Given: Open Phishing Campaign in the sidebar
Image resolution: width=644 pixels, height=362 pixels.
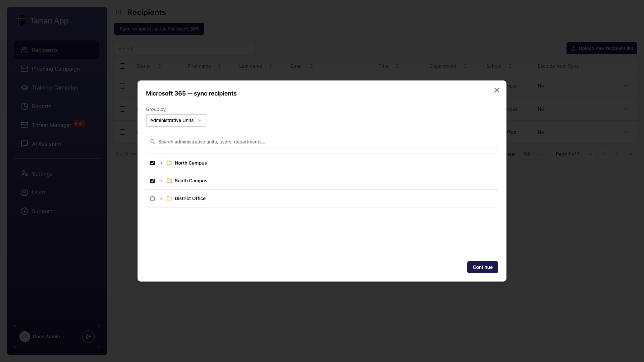Looking at the screenshot, I should click(x=56, y=69).
